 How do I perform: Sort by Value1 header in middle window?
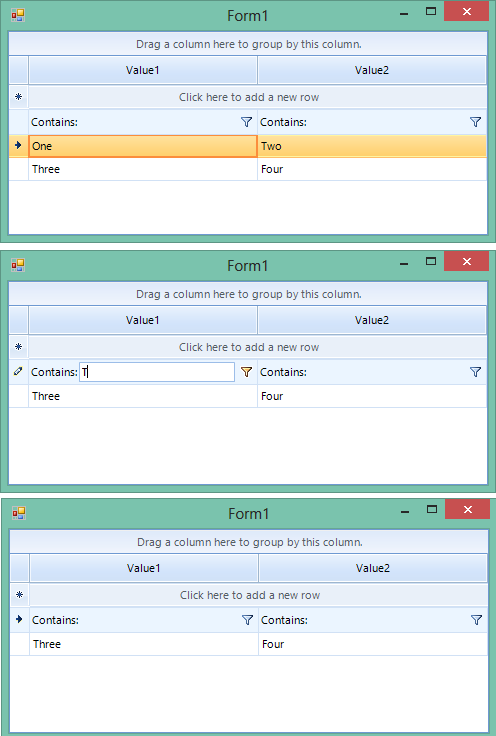click(143, 321)
